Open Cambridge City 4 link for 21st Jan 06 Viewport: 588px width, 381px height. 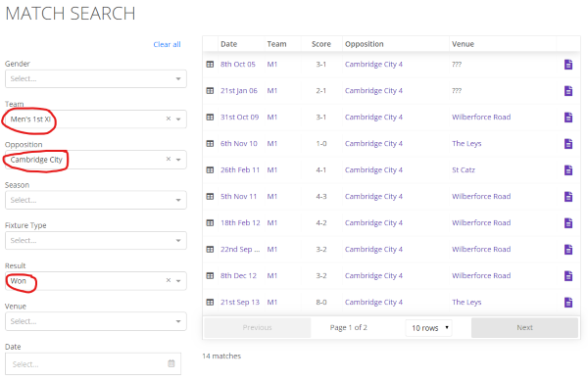pos(373,91)
